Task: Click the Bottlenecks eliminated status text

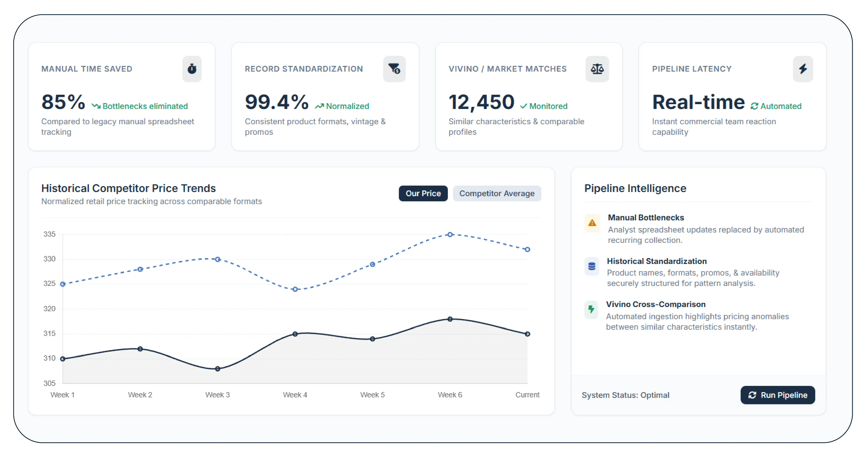Action: (x=145, y=106)
